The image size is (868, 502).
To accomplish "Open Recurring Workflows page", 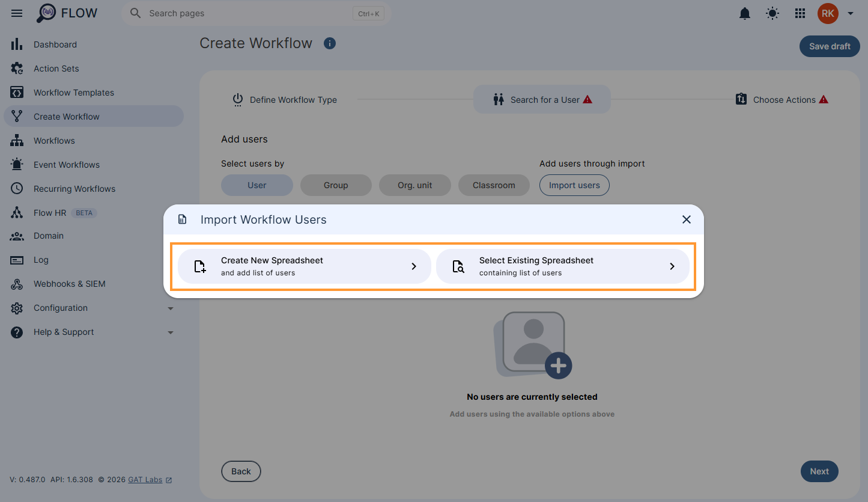I will point(94,189).
